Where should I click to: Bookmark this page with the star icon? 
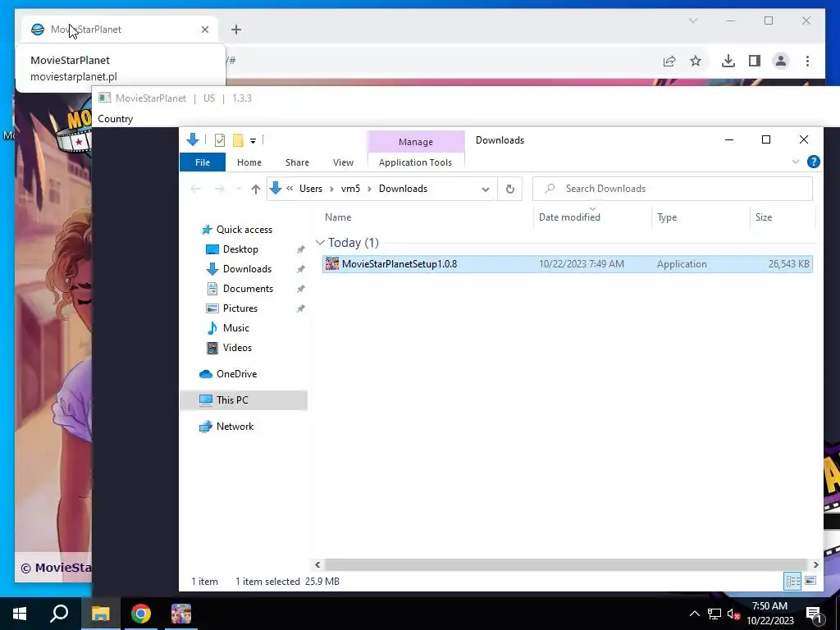[696, 61]
